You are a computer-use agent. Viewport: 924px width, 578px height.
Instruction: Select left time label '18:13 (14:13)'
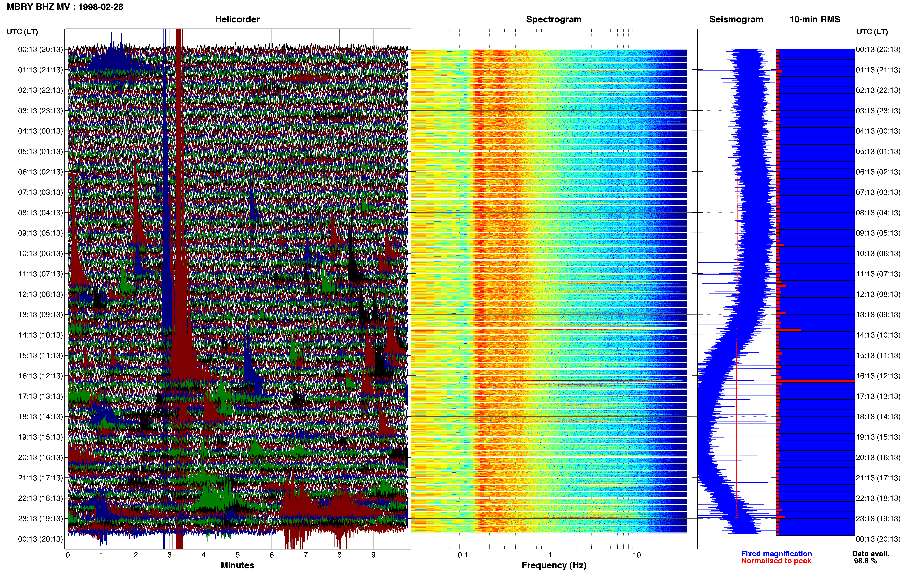click(41, 417)
